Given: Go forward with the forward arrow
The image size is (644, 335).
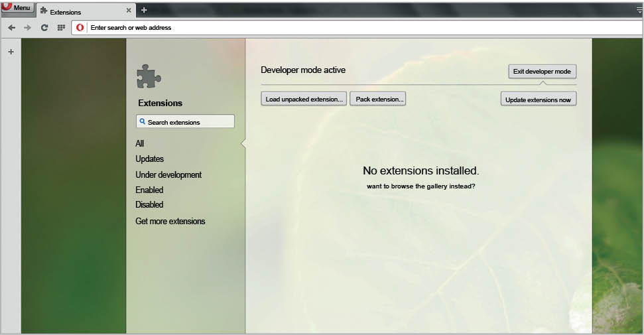Looking at the screenshot, I should click(27, 28).
